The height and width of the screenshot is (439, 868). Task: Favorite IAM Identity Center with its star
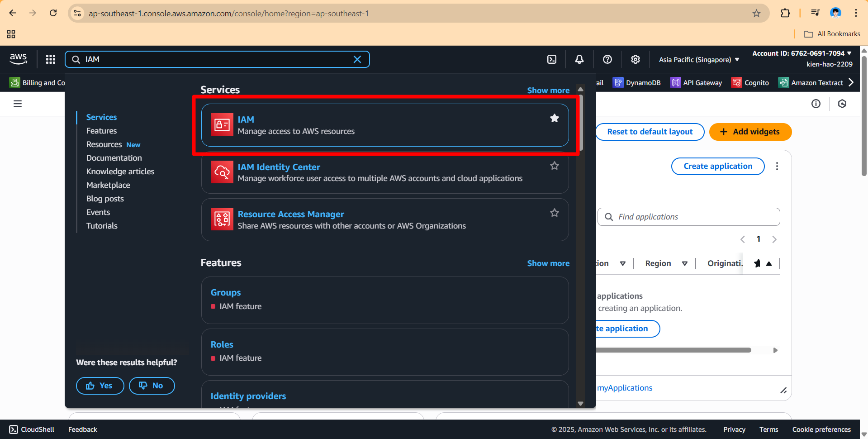click(x=555, y=166)
